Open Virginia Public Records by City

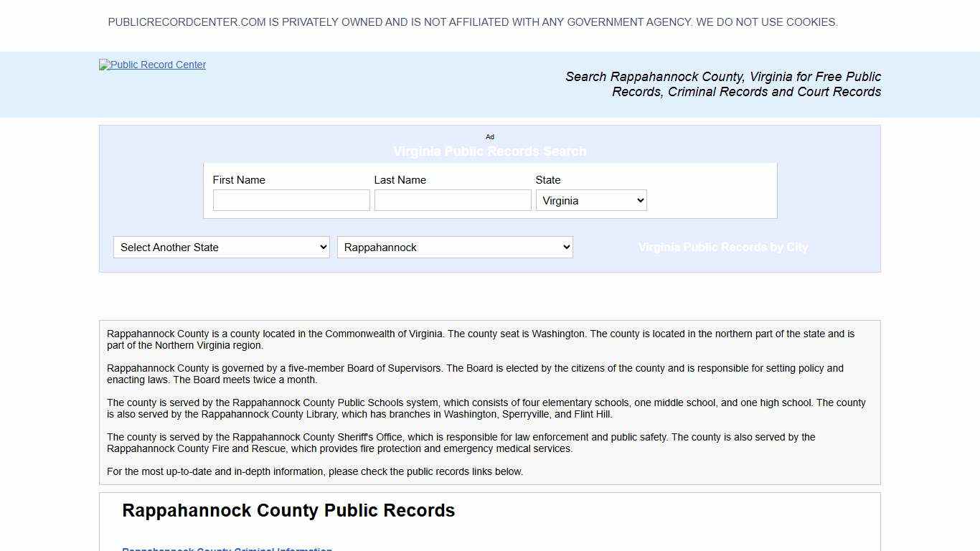(x=722, y=247)
